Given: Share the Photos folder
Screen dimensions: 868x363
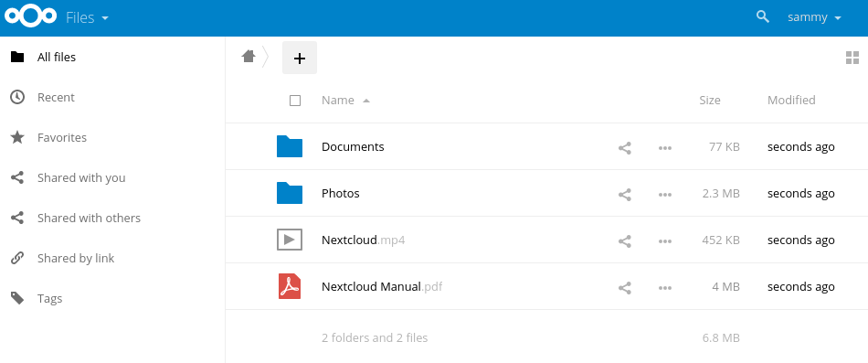Looking at the screenshot, I should [x=625, y=195].
